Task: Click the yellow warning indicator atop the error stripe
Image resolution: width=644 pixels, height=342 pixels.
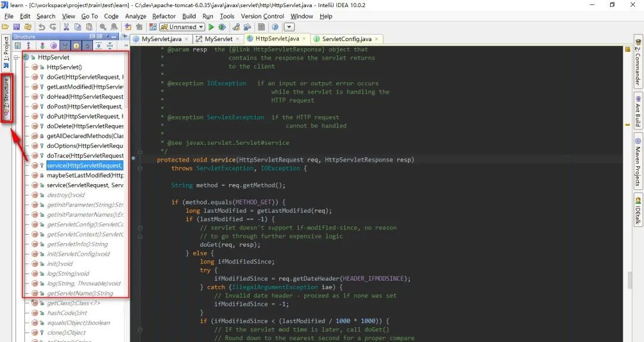Action: pyautogui.click(x=627, y=49)
